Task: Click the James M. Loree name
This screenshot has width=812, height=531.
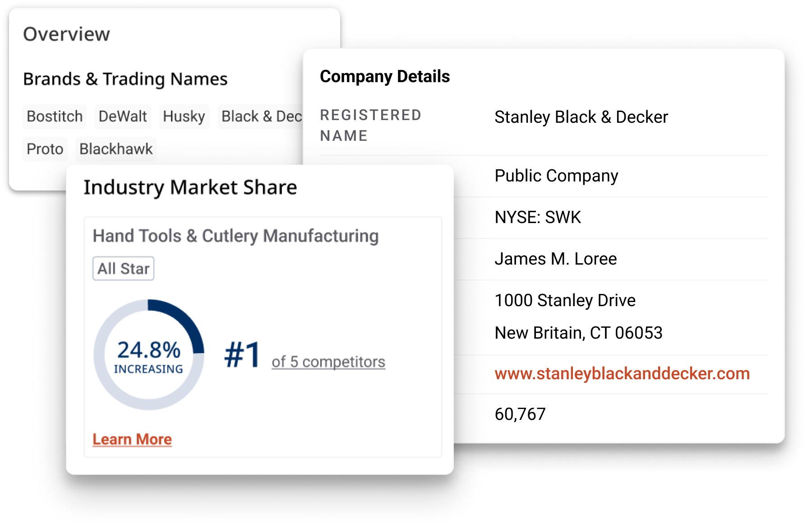Action: point(555,259)
